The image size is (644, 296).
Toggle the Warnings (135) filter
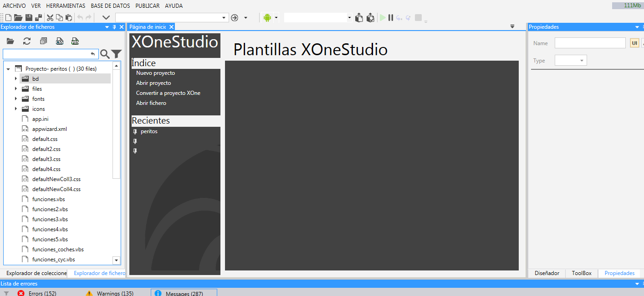point(109,293)
